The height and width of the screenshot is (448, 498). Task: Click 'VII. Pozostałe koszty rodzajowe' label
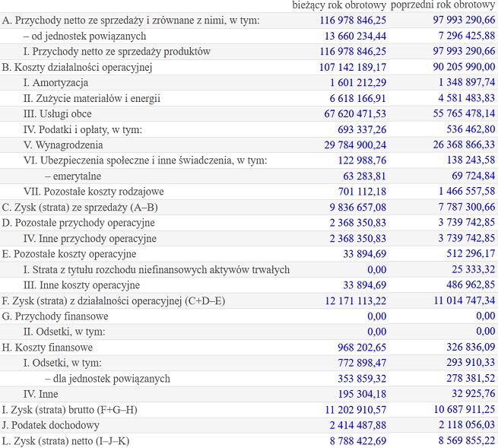coord(94,192)
